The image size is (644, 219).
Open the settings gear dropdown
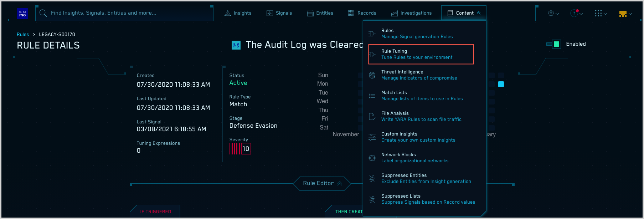click(553, 14)
